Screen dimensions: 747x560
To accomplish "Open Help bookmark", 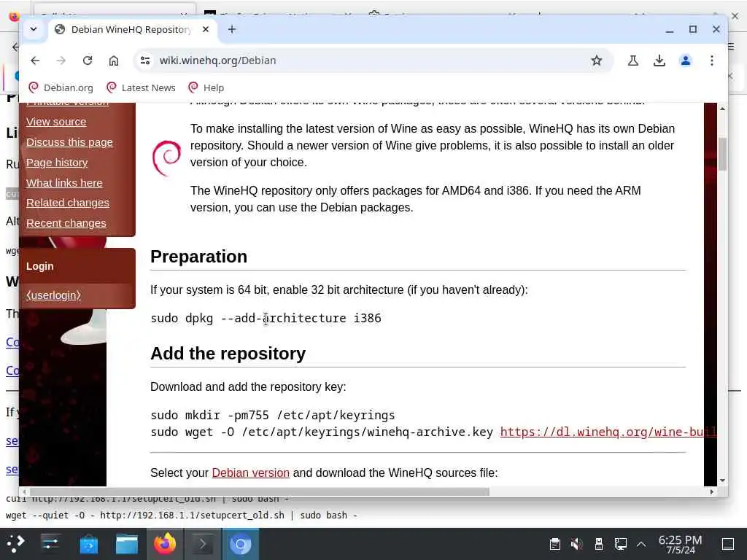I will 206,87.
